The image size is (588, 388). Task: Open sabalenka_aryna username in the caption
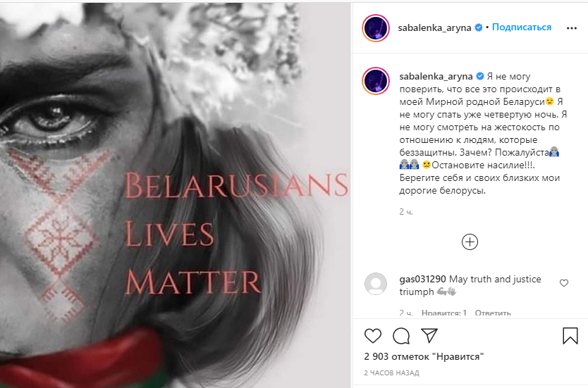(x=436, y=76)
